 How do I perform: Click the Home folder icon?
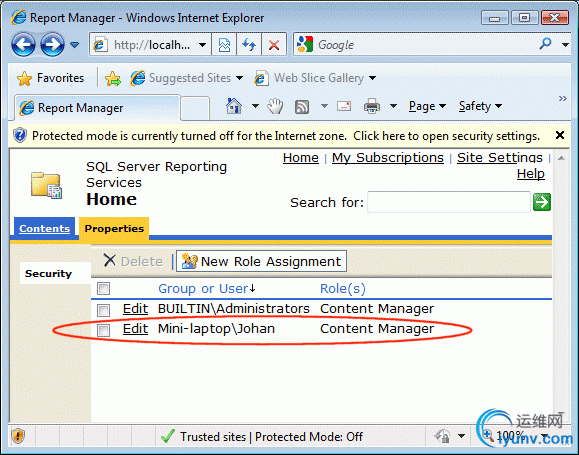point(46,185)
